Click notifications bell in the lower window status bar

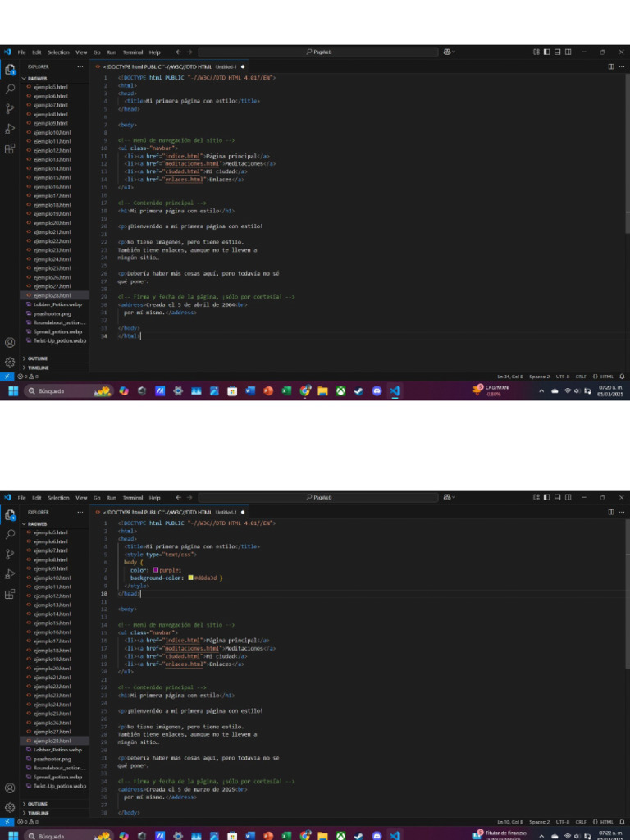click(622, 821)
